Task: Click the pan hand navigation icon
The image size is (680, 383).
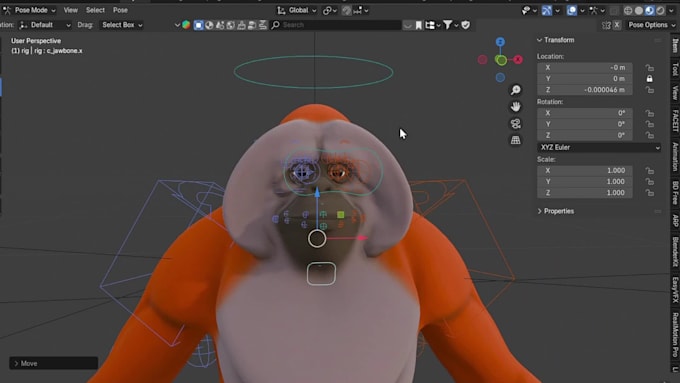Action: click(516, 107)
